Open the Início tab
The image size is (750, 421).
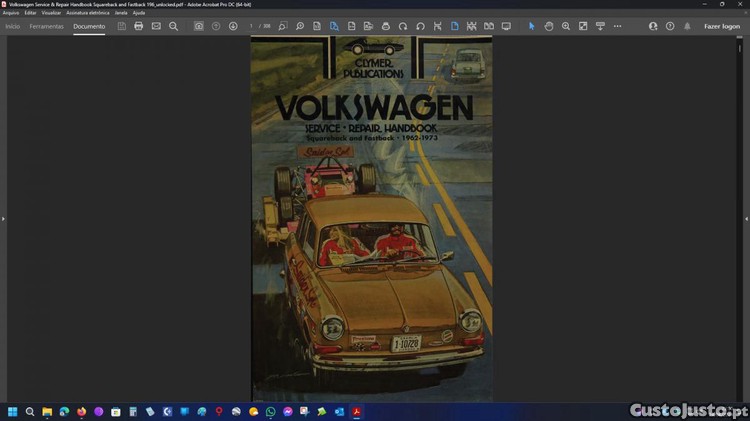click(12, 26)
